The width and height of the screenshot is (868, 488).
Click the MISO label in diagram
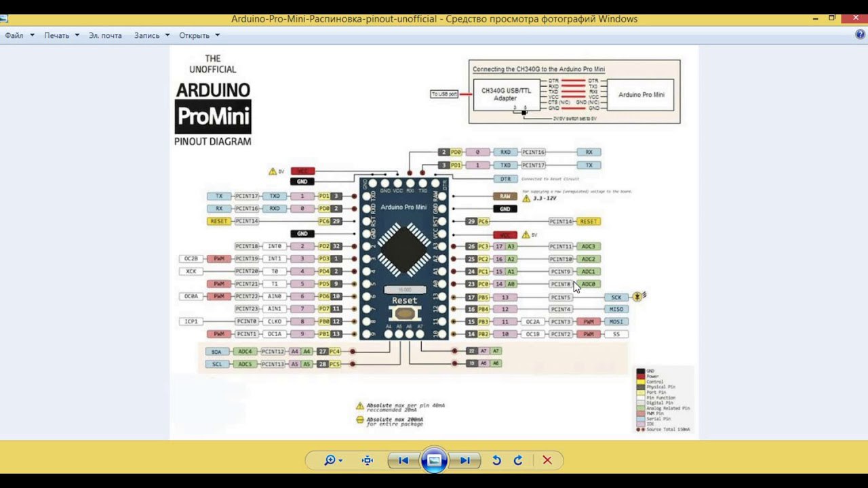pos(616,309)
